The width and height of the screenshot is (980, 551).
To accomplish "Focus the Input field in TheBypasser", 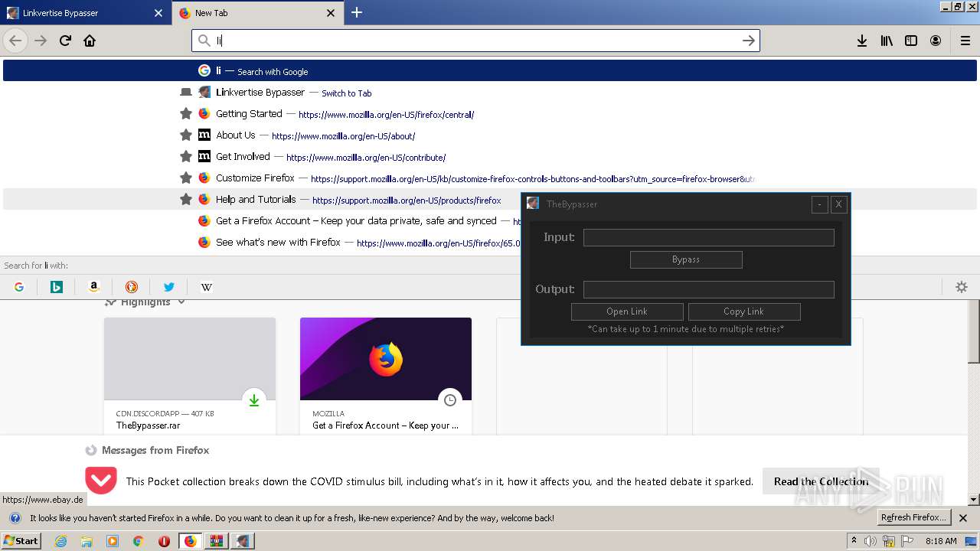I will pyautogui.click(x=709, y=237).
